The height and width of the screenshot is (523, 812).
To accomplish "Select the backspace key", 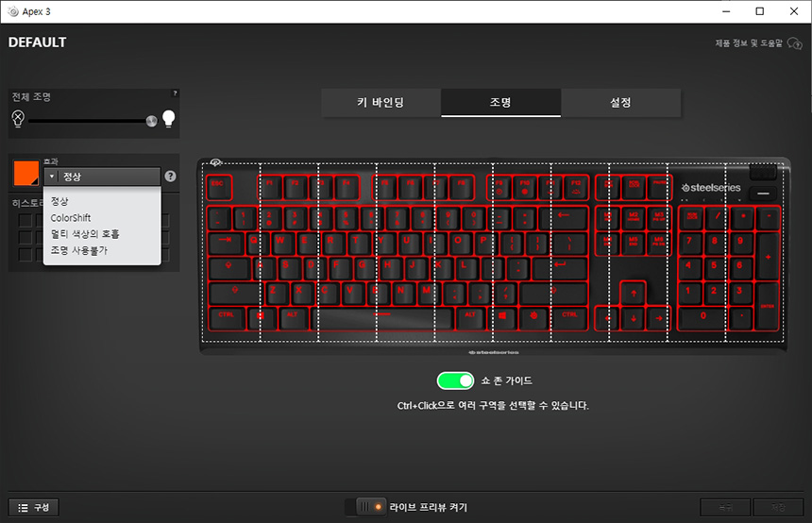I will 564,218.
